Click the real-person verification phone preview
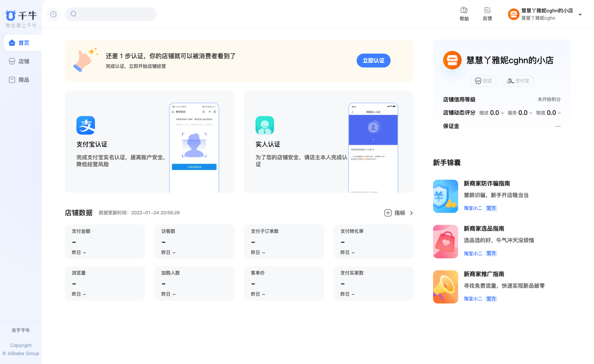The width and height of the screenshot is (594, 364). click(x=373, y=148)
